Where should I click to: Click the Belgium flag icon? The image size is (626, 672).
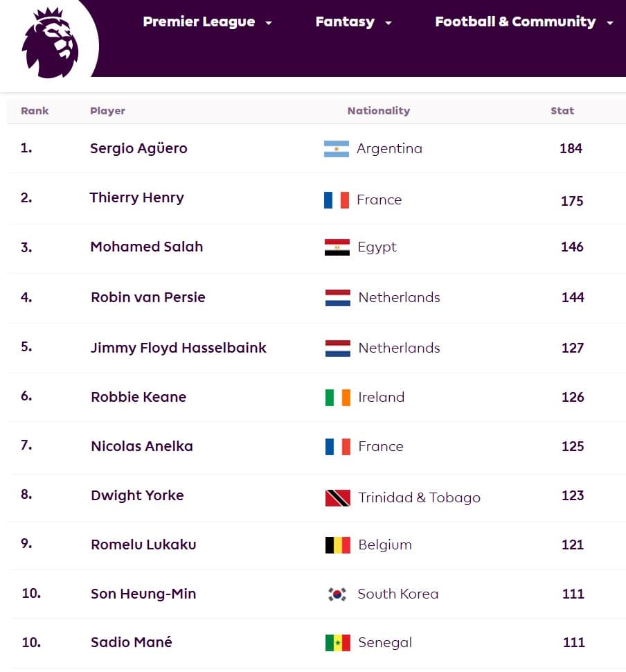[338, 545]
